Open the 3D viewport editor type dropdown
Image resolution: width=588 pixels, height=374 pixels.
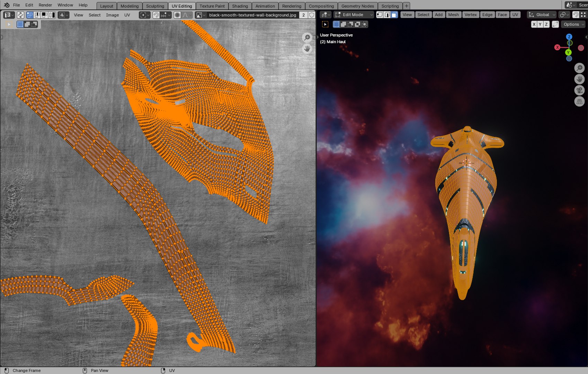tap(325, 15)
